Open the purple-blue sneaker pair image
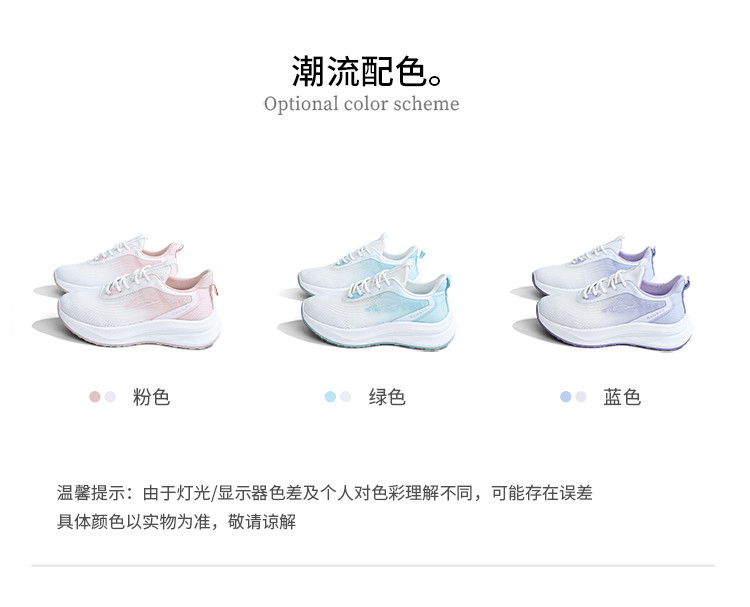Image resolution: width=750 pixels, height=607 pixels. point(602,292)
